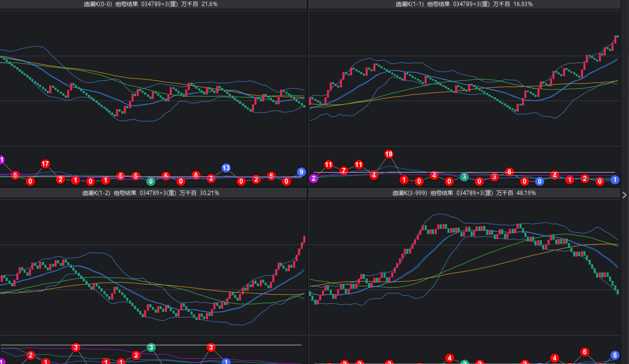Viewport: 629px width, 364px height.
Task: Click blue marker 13 in 遗漏K(0-0) chart
Action: pyautogui.click(x=226, y=168)
